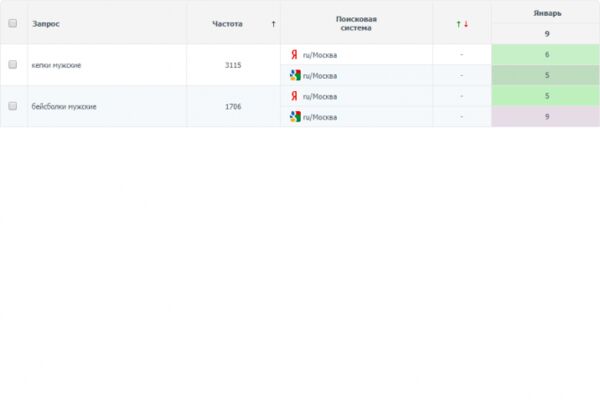Click the green up arrow in header
600x400 pixels.
coord(458,24)
